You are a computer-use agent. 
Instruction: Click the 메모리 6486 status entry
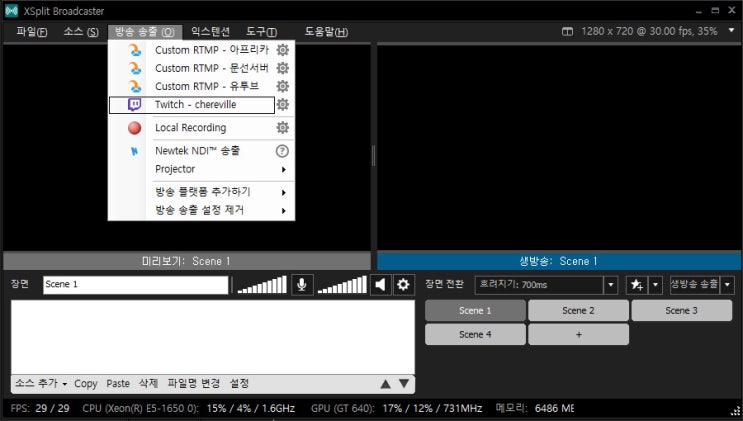click(x=535, y=408)
